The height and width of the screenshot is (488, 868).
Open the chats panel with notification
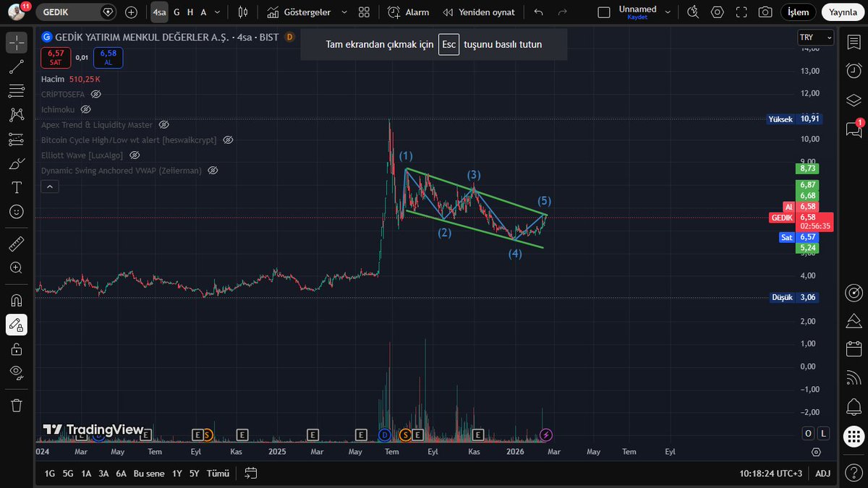[x=854, y=129]
